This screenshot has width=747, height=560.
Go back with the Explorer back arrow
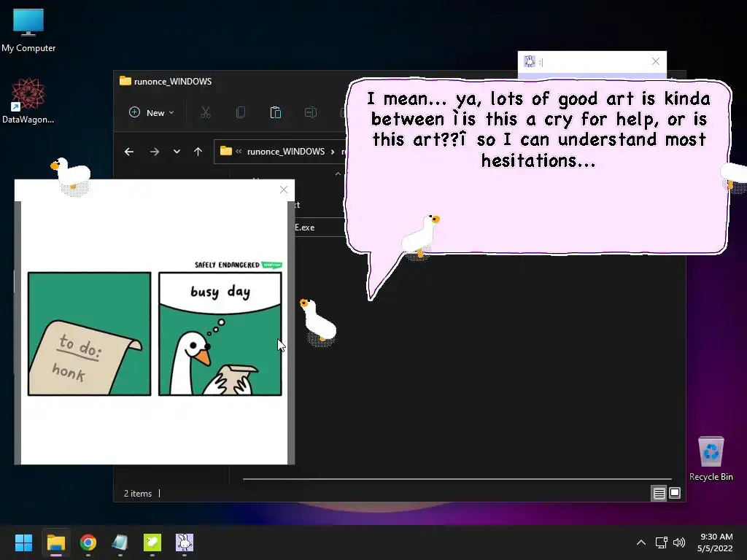tap(129, 152)
